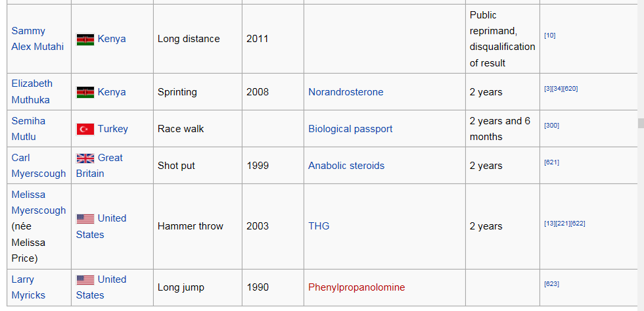Follow the Biological passport link
644x311 pixels.
350,129
